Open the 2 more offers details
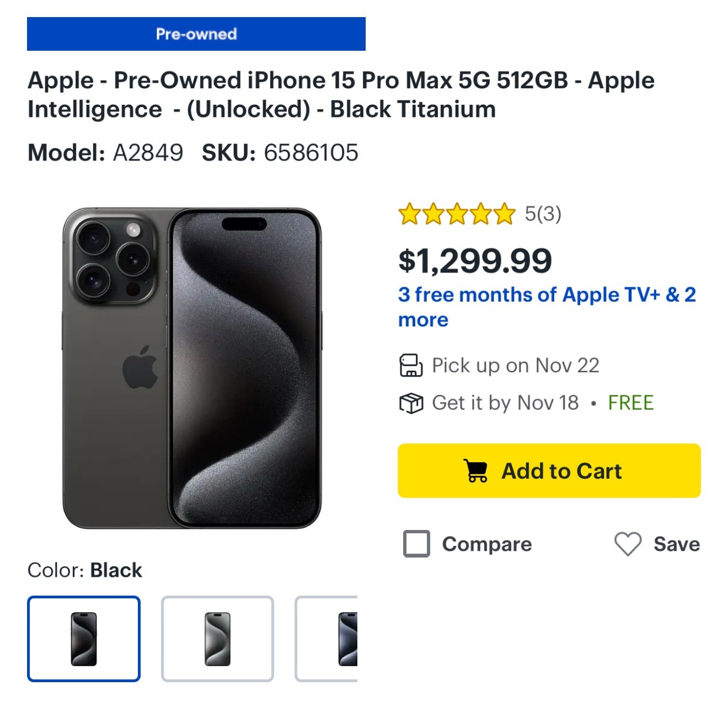This screenshot has height=707, width=728. pyautogui.click(x=423, y=319)
